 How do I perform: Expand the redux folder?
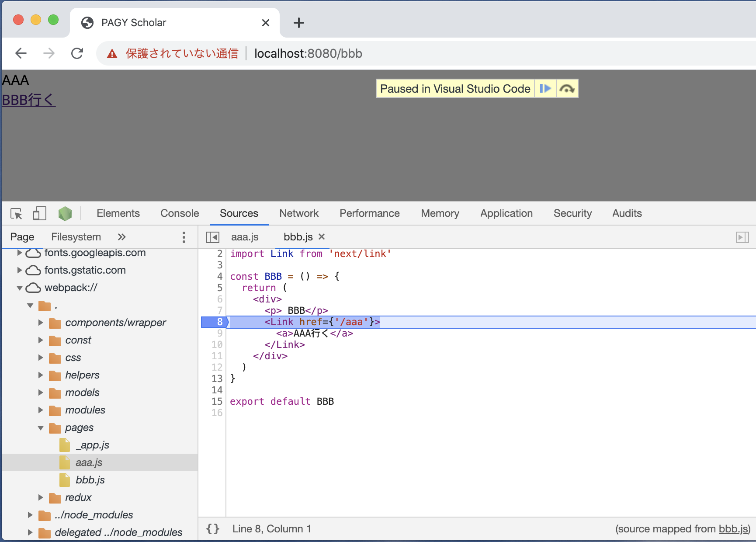point(41,497)
